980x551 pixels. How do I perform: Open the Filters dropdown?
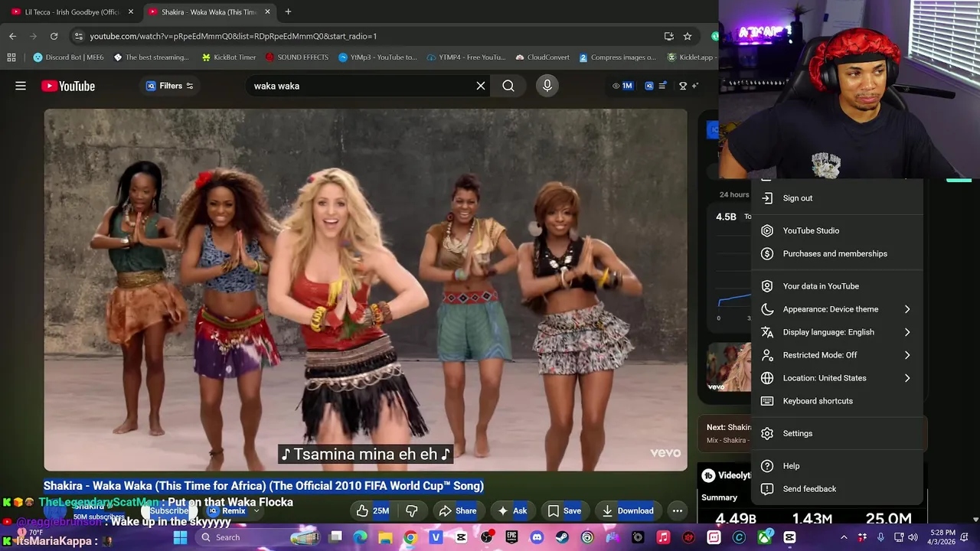[170, 86]
